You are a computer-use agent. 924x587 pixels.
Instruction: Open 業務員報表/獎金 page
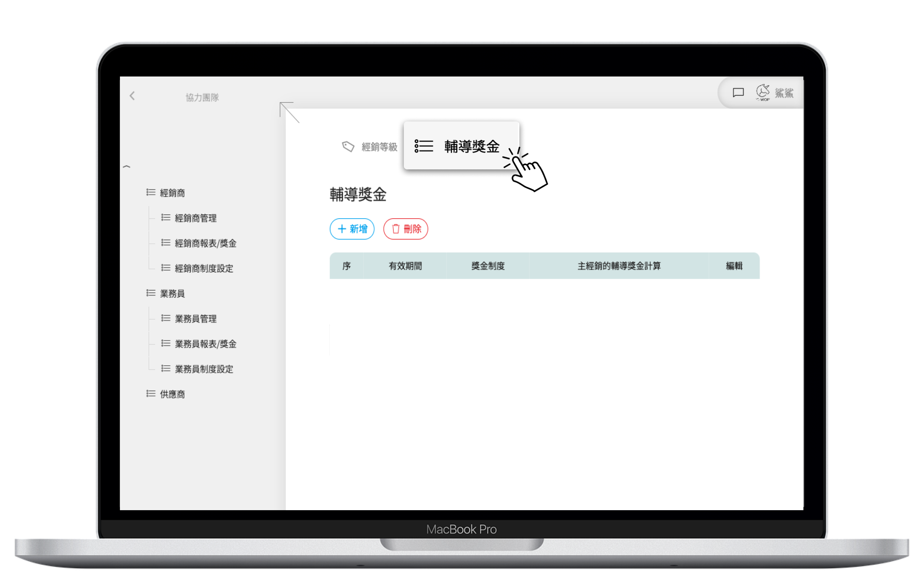point(205,344)
